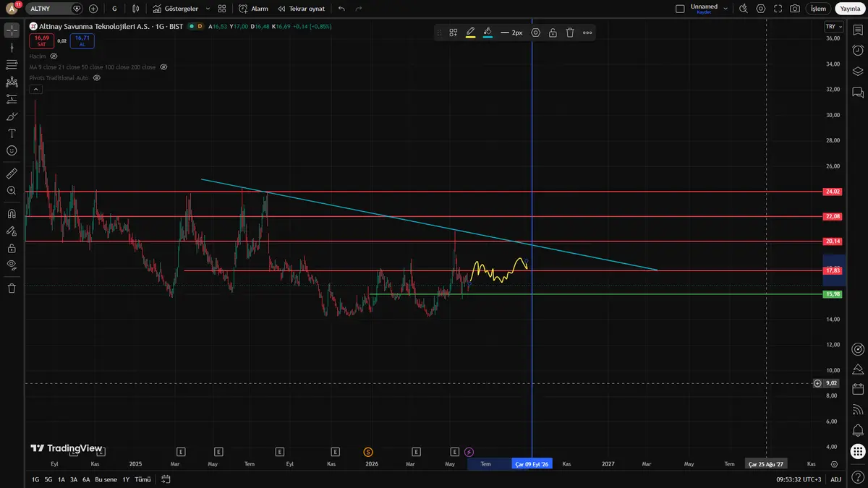Open the layout selection square icon

click(x=679, y=9)
